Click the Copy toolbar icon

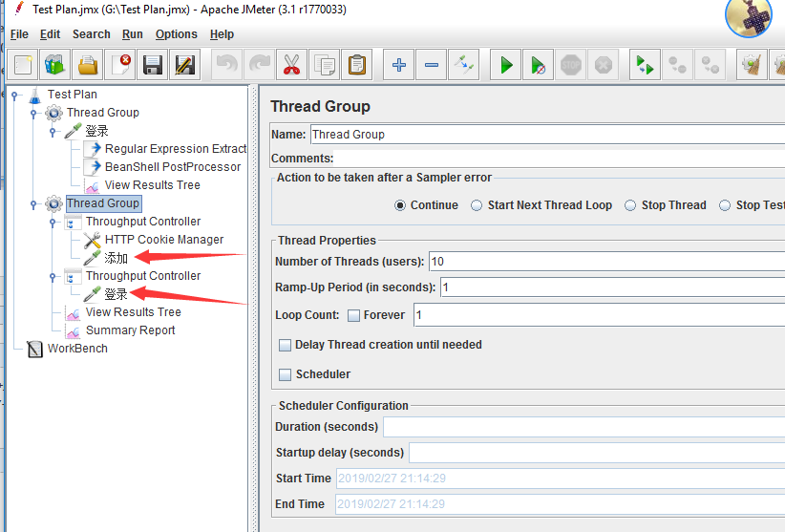325,65
